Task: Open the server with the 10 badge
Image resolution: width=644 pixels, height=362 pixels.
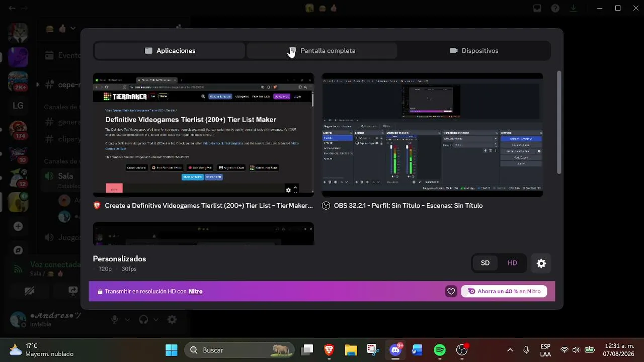Action: pyautogui.click(x=18, y=154)
